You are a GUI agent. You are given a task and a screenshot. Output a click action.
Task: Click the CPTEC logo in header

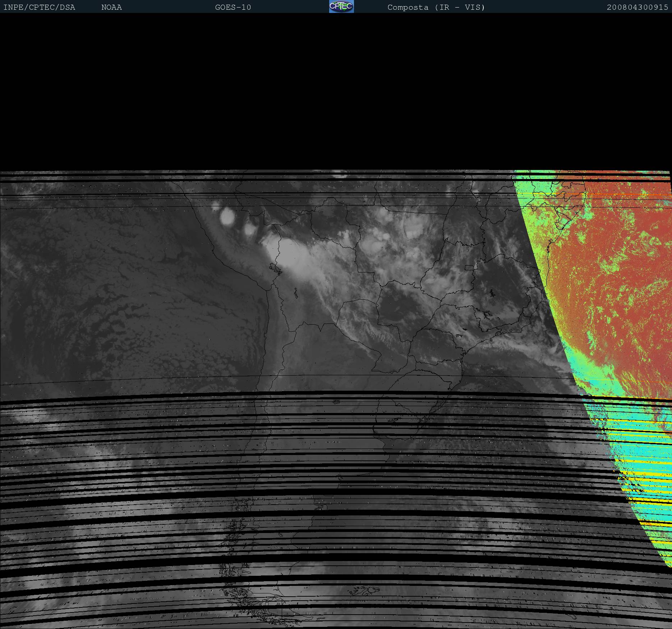(341, 6)
